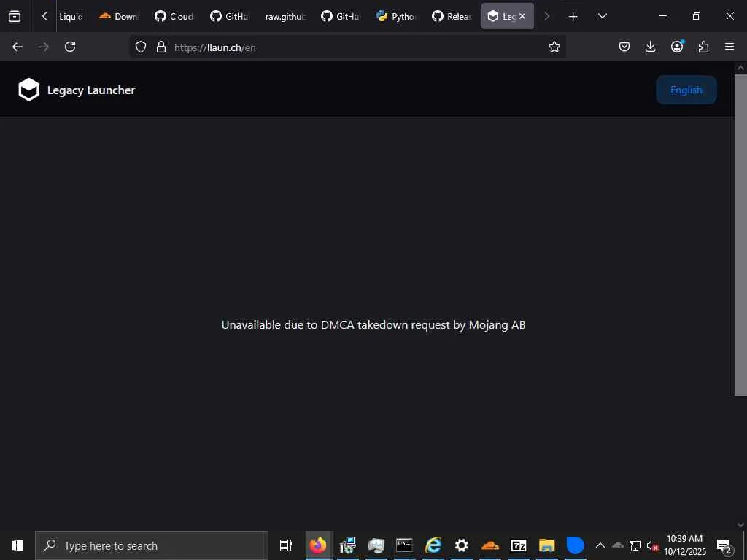Switch to the Python tab
The image size is (747, 560).
(396, 16)
